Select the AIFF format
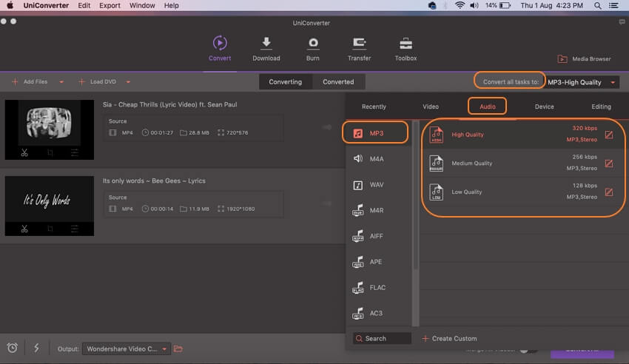629x364 pixels. tap(377, 236)
